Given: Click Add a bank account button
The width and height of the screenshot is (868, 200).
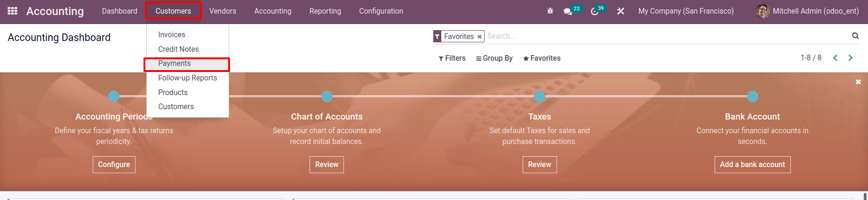Looking at the screenshot, I should [752, 165].
